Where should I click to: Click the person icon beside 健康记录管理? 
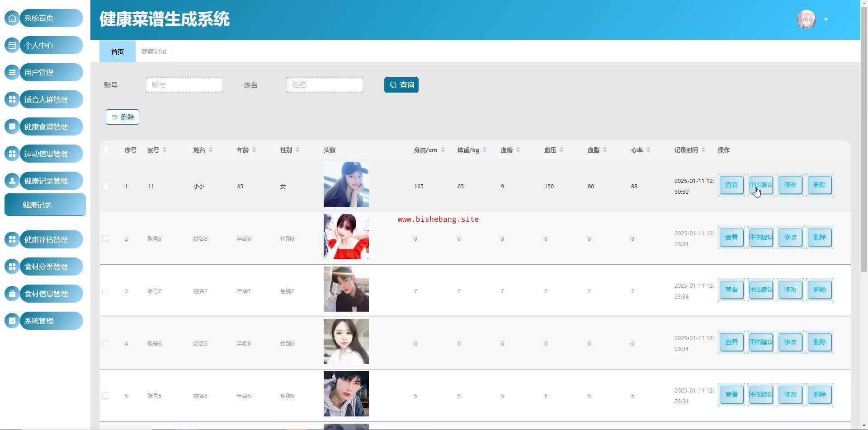(12, 181)
